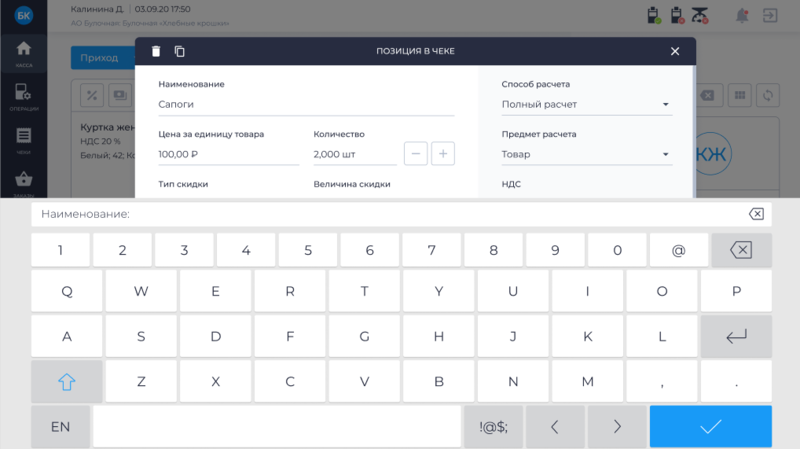Confirm input with the blue checkmark key

(710, 427)
